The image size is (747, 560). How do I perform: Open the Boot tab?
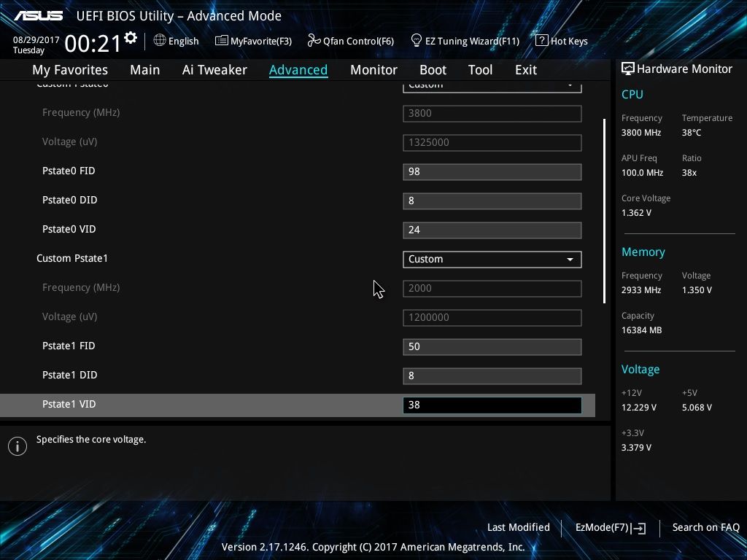pos(433,70)
